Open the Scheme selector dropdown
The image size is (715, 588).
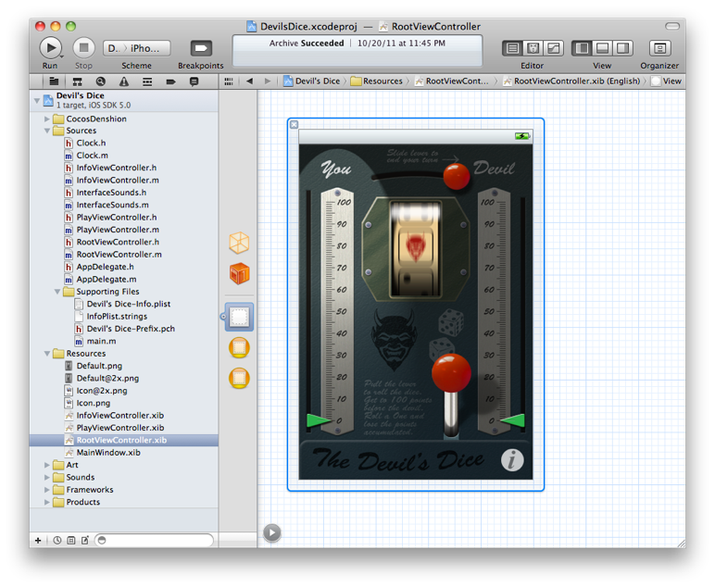coord(136,48)
